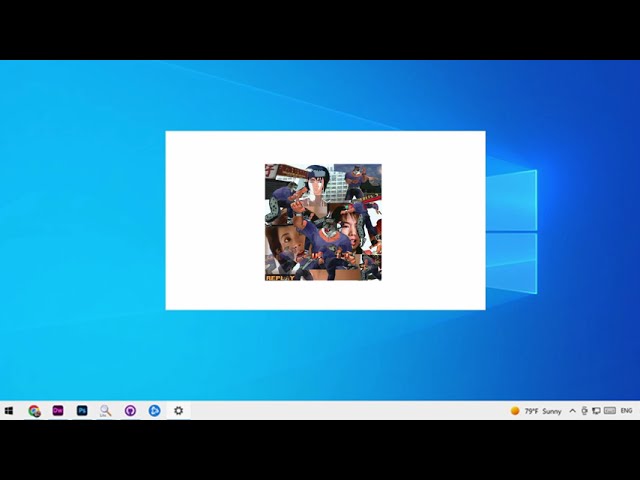
Task: Open Adobe Photoshop from the taskbar
Action: tap(82, 411)
